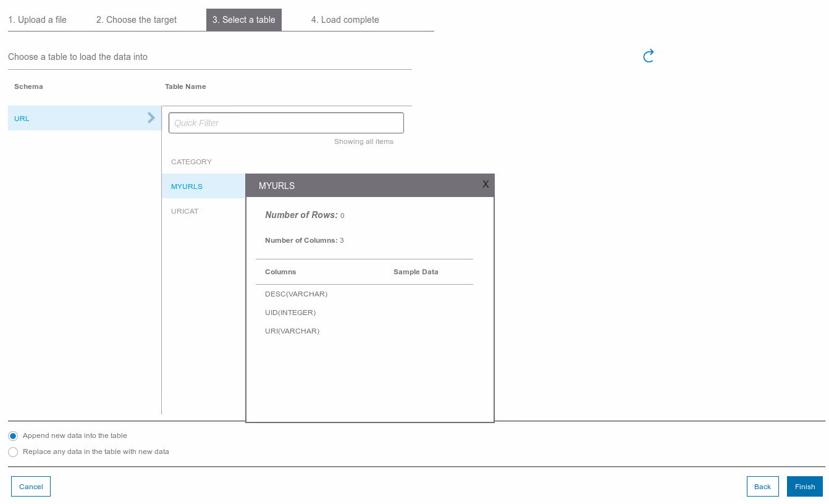Click the refresh table list icon
Image resolution: width=829 pixels, height=504 pixels.
[x=648, y=56]
